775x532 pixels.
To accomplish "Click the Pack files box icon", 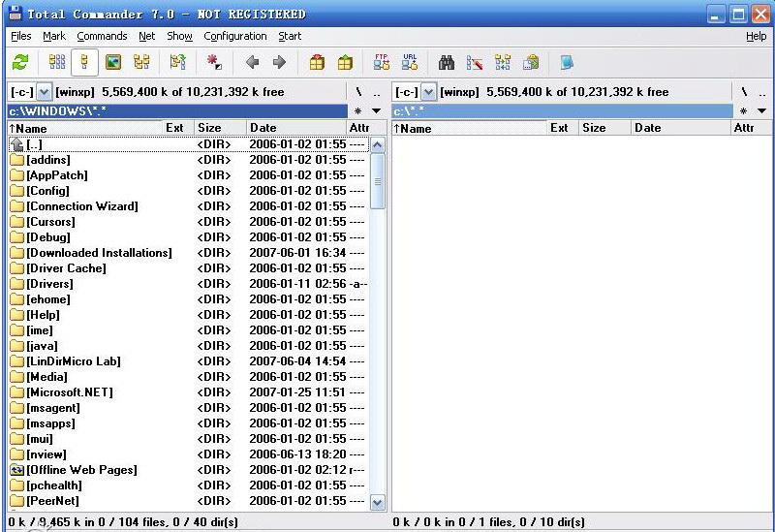I will pos(317,62).
